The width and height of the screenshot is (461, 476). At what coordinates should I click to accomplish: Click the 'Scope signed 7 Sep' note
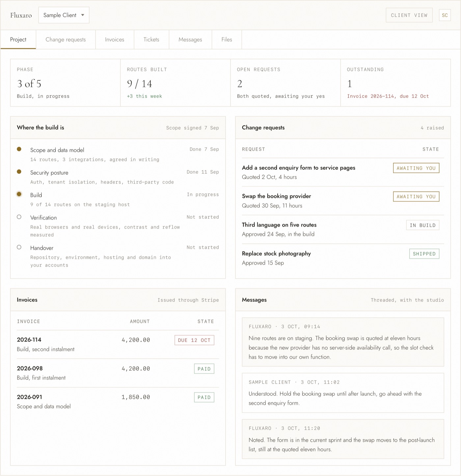(x=193, y=128)
